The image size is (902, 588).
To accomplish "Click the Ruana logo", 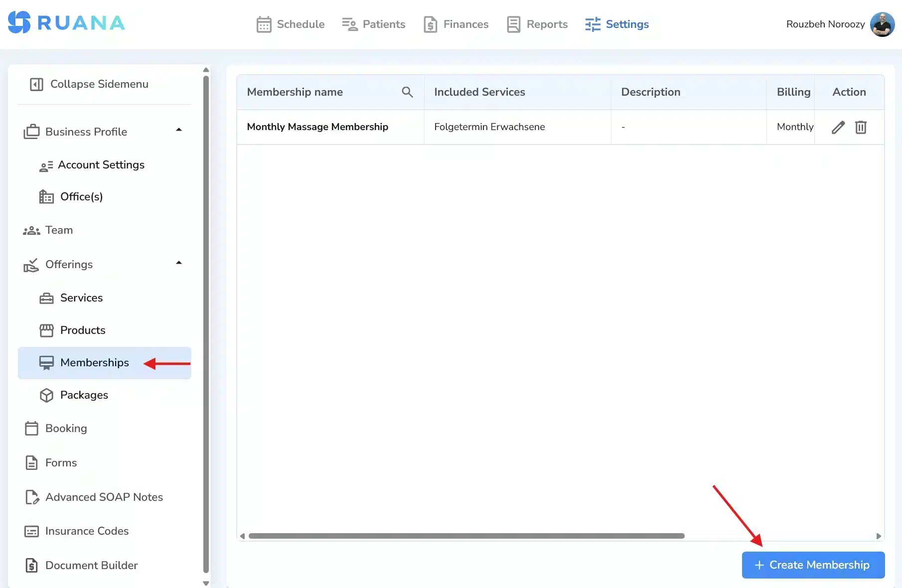I will (x=66, y=23).
